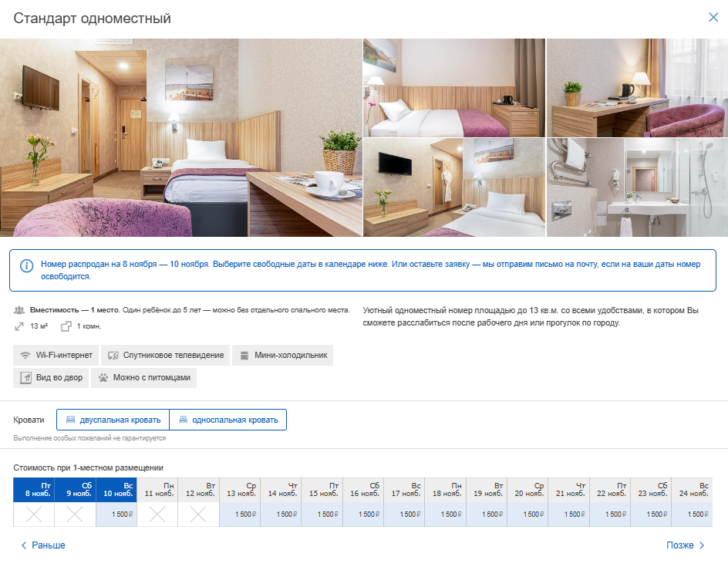Select the односпальная кровать option
The height and width of the screenshot is (567, 728).
pyautogui.click(x=228, y=420)
